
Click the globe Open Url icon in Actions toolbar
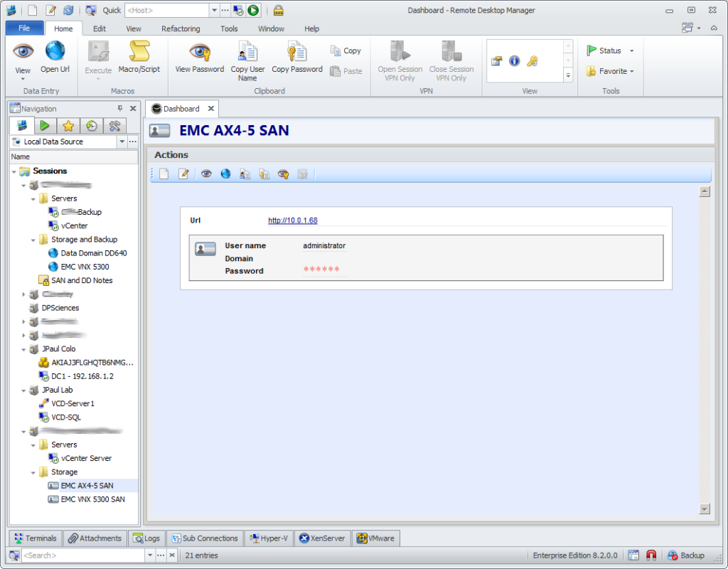[x=225, y=174]
